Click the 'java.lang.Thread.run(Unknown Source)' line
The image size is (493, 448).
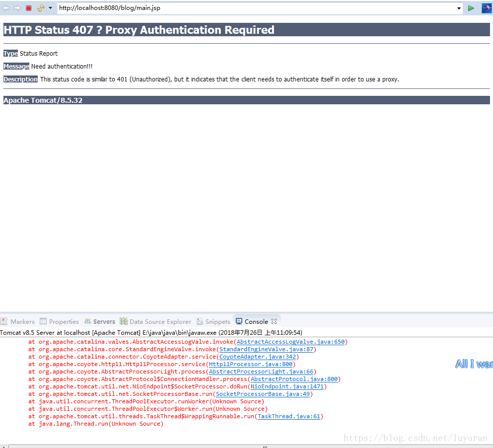pos(96,424)
